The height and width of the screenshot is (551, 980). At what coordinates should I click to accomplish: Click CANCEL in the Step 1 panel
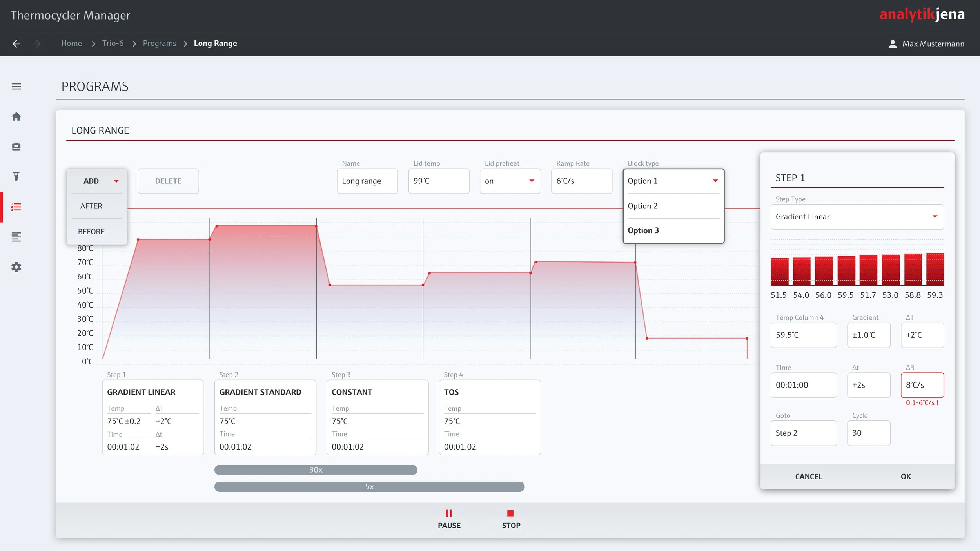pyautogui.click(x=808, y=477)
